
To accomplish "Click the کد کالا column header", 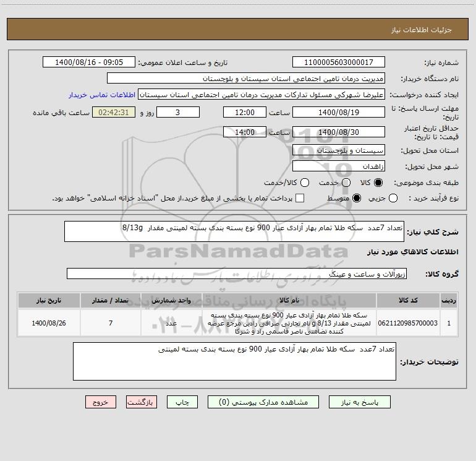I will pyautogui.click(x=408, y=300).
